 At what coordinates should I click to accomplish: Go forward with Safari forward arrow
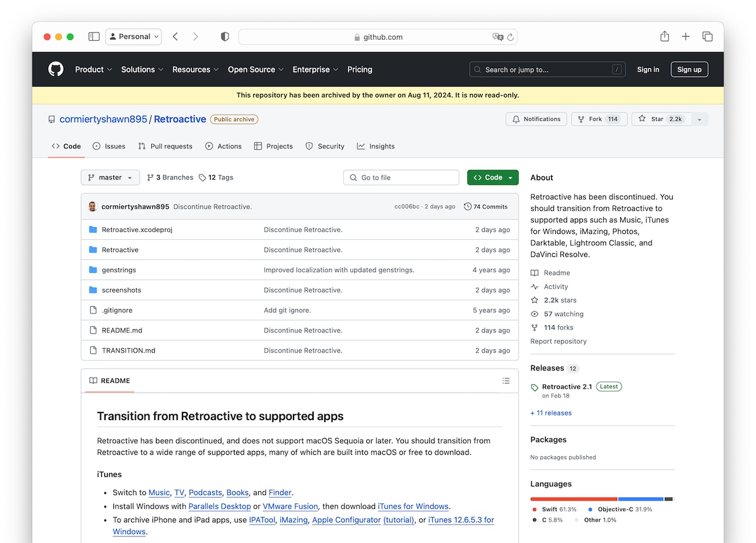[195, 37]
